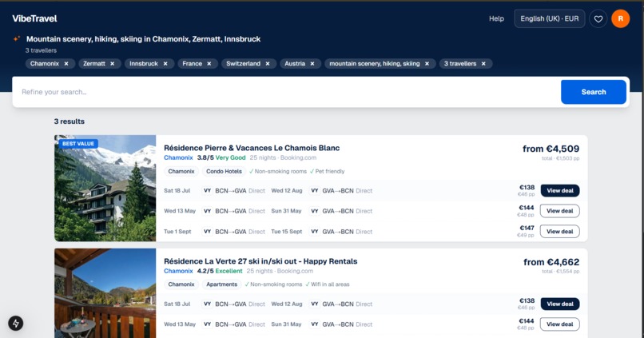Image resolution: width=644 pixels, height=338 pixels.
Task: Remove the France filter chip
Action: [x=209, y=64]
